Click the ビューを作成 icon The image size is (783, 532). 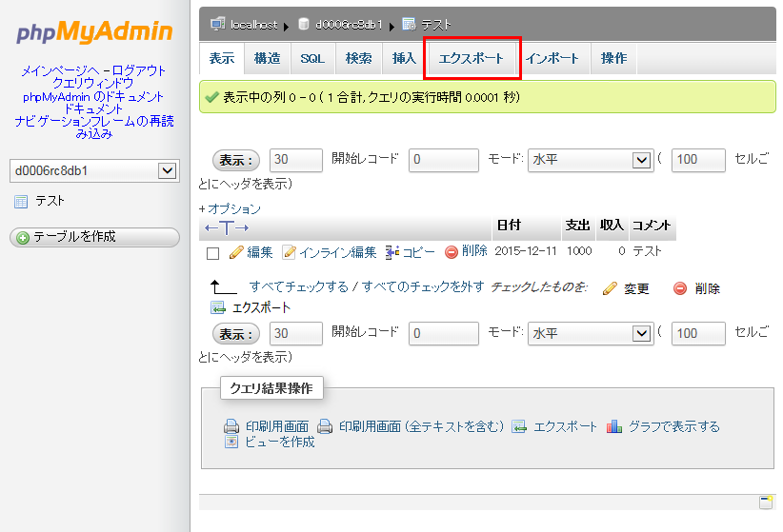pos(231,442)
